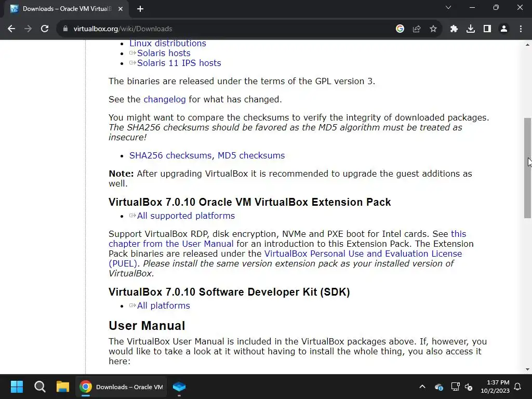Open VirtualBox Personal Use and Evaluation License link
This screenshot has height=399, width=532.
tap(363, 254)
